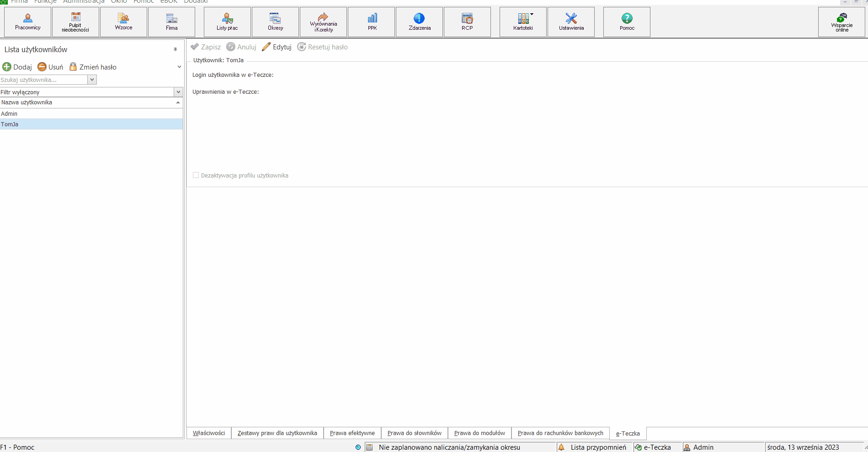Select the Admin user row

tap(91, 113)
